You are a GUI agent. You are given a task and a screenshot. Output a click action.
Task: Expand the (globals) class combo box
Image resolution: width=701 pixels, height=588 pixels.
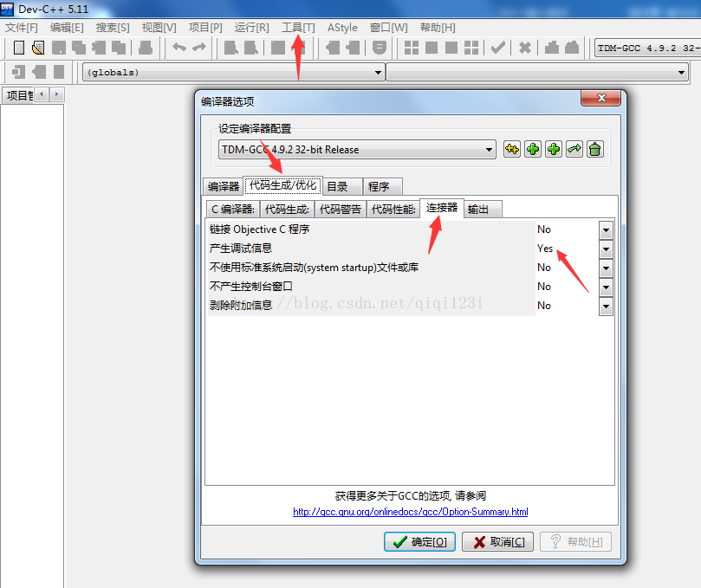point(378,73)
